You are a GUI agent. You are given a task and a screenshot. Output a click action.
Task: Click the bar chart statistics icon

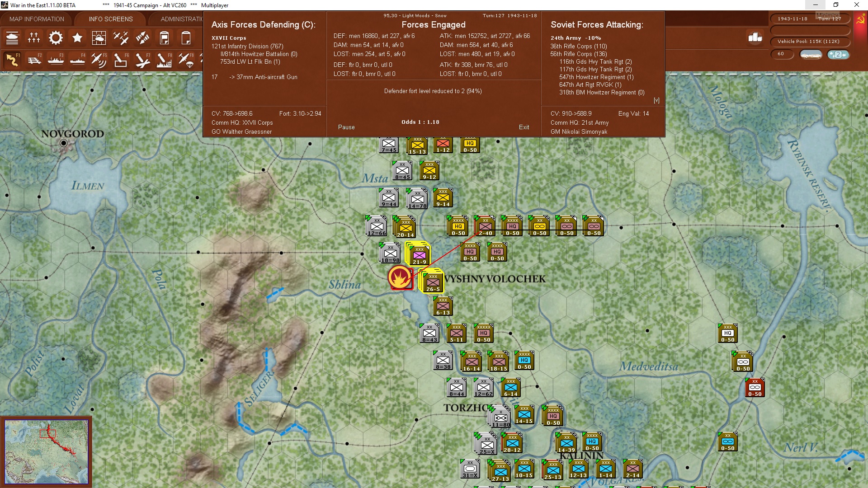click(x=755, y=38)
